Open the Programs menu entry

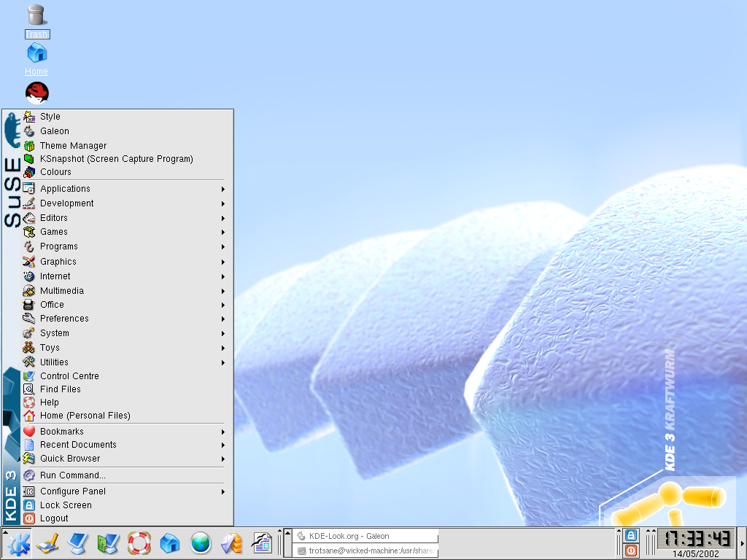(x=124, y=246)
